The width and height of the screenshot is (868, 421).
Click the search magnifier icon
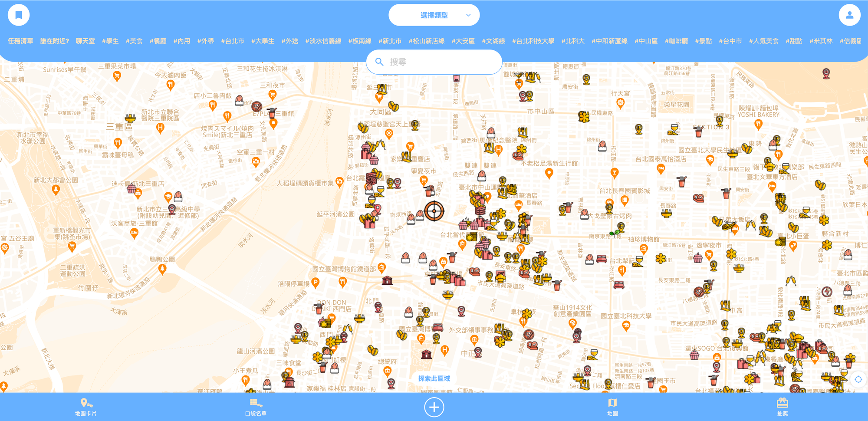pos(379,62)
